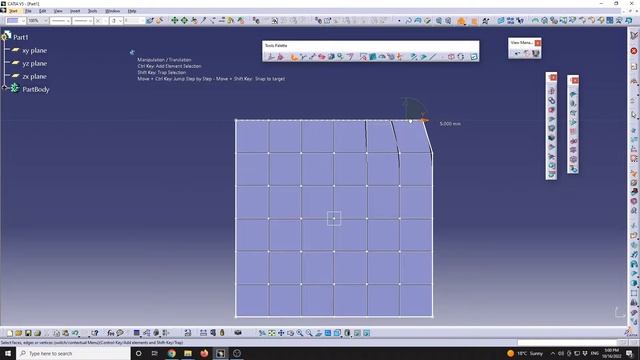Open the Tools menu
This screenshot has width=640, height=360.
point(93,11)
